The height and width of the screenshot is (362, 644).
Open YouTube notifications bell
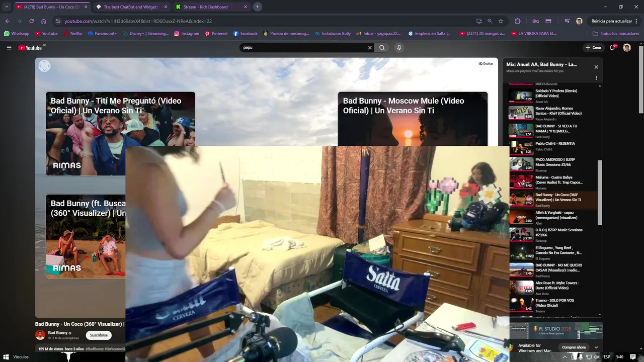(612, 48)
